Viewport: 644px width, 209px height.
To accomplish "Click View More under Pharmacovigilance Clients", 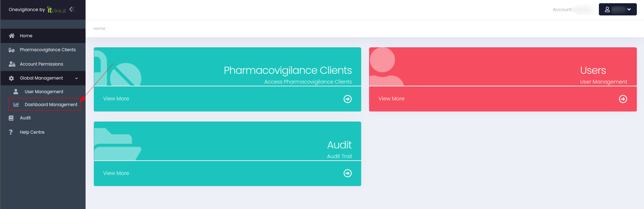I will [116, 99].
